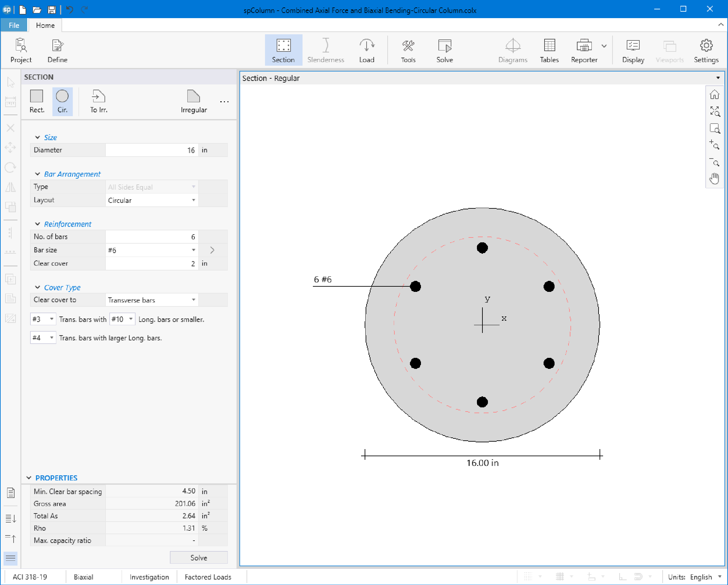Click the Diameter input field
The height and width of the screenshot is (585, 728).
click(152, 150)
